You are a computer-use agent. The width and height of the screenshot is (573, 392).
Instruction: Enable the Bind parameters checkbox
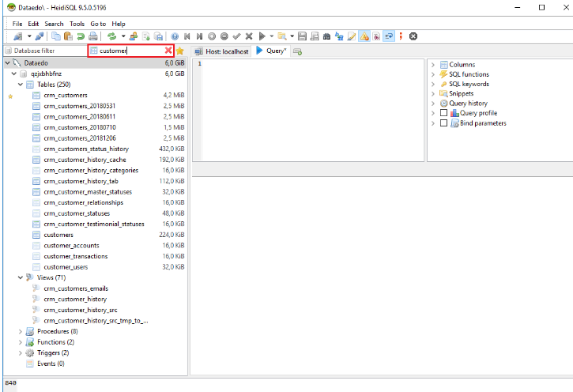coord(443,123)
